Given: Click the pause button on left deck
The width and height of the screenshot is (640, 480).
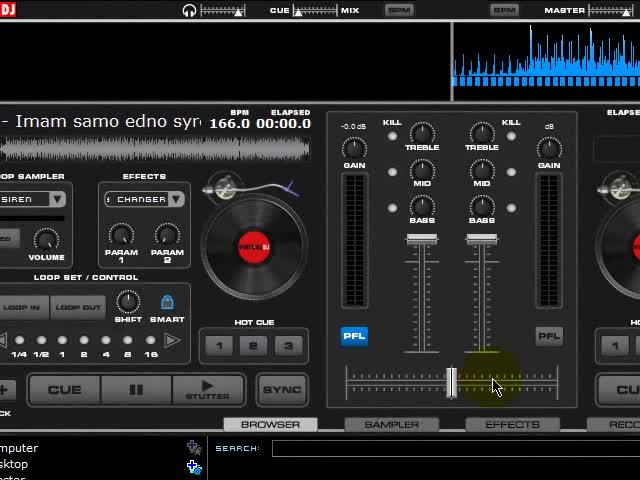Looking at the screenshot, I should pyautogui.click(x=136, y=390).
